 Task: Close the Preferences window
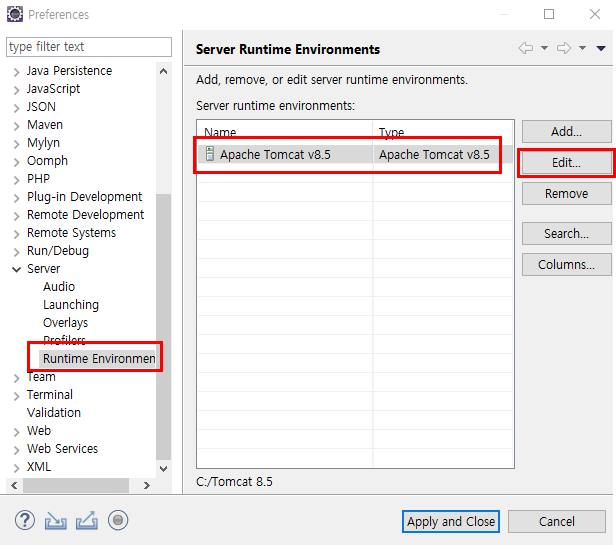595,14
